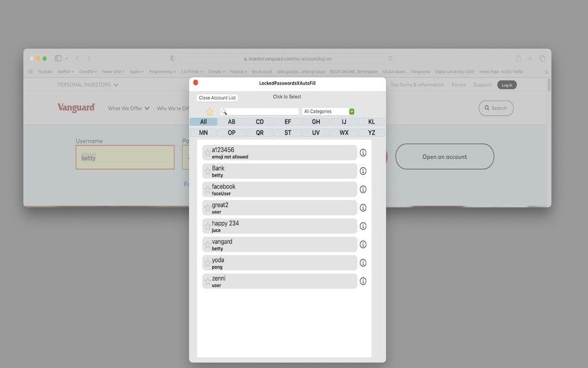Click the info icon next to yoda
This screenshot has height=368, width=588.
[x=363, y=263]
